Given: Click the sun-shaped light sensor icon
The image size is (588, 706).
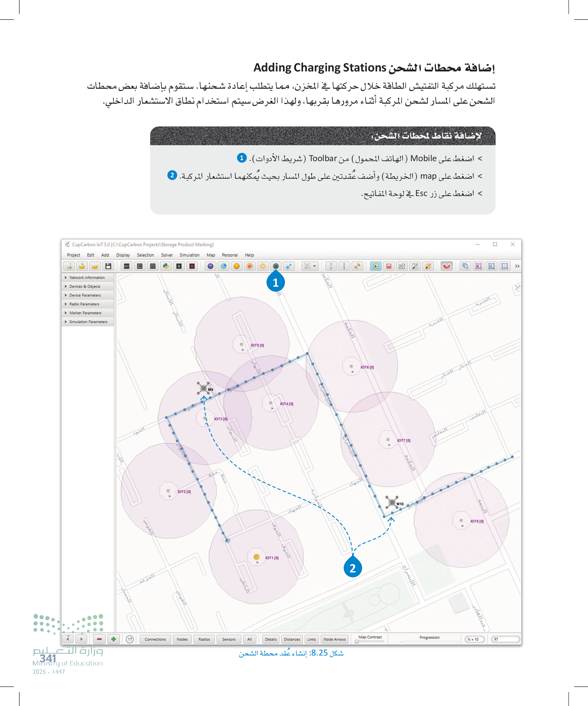Looking at the screenshot, I should pos(262,266).
